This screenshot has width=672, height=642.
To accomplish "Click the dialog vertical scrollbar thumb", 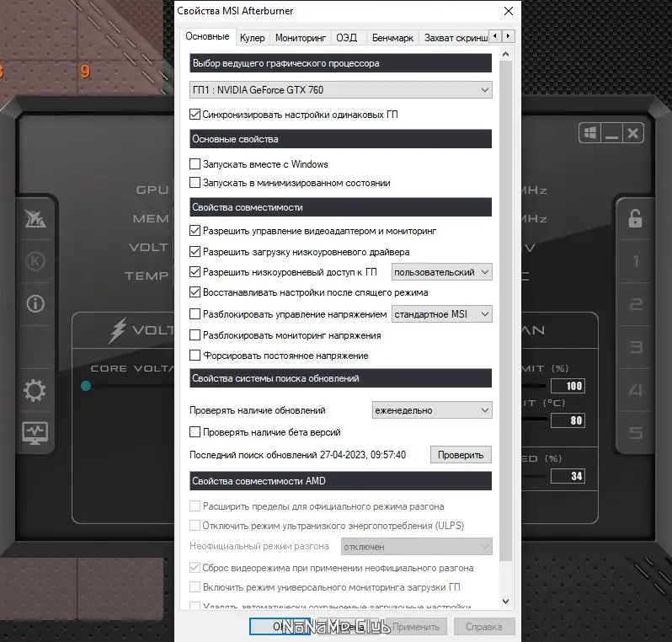I will (x=506, y=311).
